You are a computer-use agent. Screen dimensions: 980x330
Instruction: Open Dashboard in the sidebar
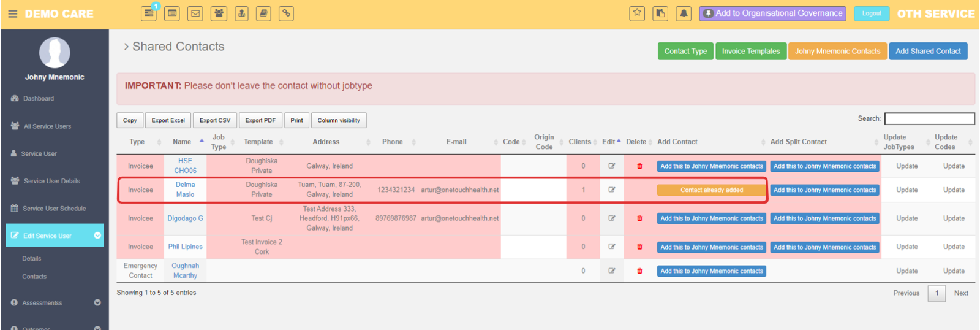(39, 99)
